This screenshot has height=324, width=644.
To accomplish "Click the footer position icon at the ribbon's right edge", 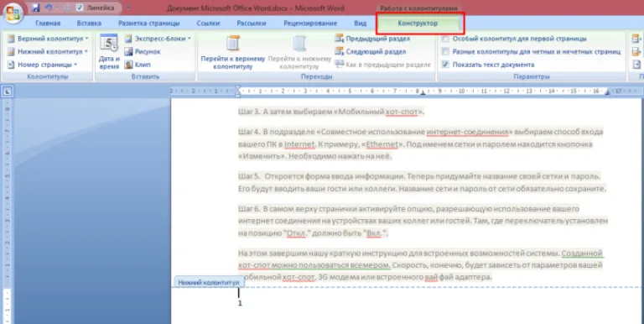I will click(x=637, y=52).
